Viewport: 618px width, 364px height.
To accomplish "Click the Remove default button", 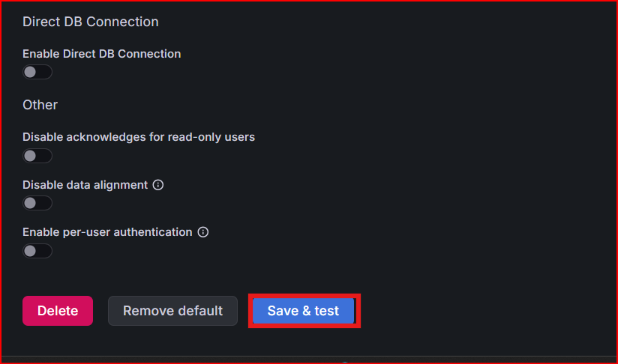I will (x=172, y=311).
